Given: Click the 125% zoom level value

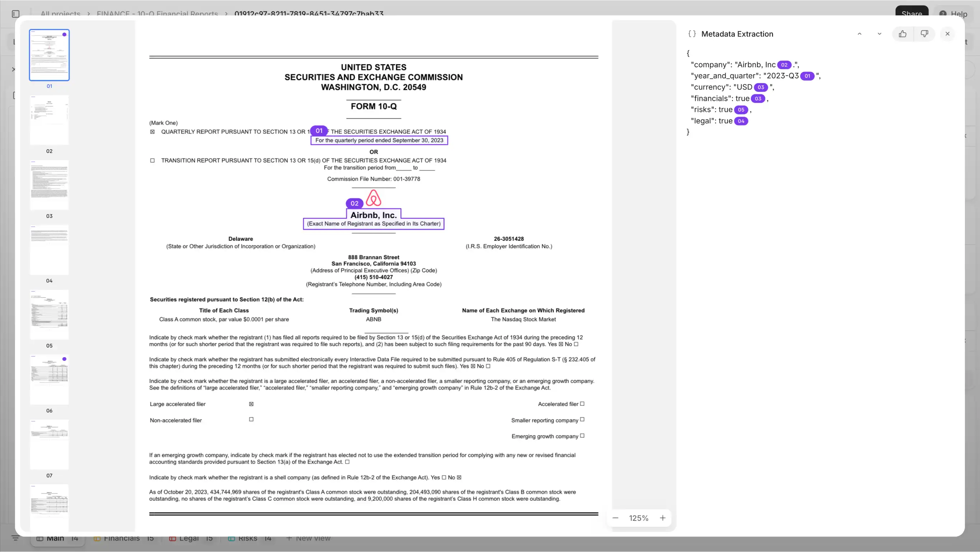Looking at the screenshot, I should pos(638,518).
